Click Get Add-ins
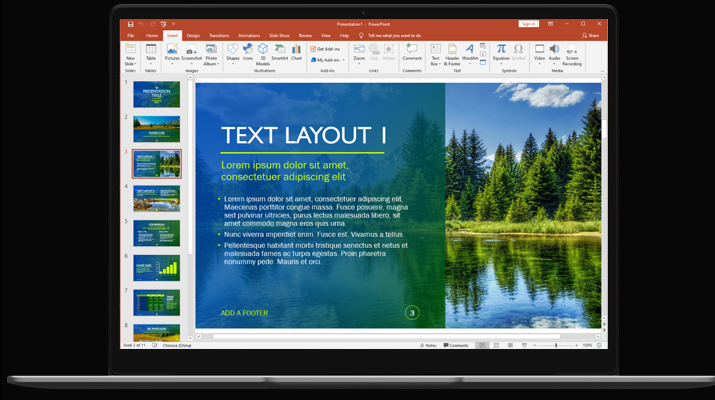Screen dimensions: 715x400 tap(325, 49)
